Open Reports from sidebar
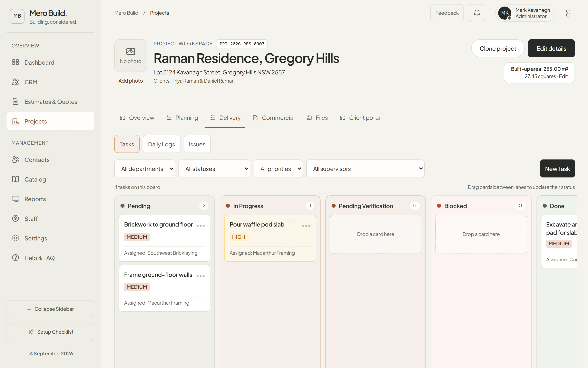The image size is (588, 368). (x=50, y=199)
